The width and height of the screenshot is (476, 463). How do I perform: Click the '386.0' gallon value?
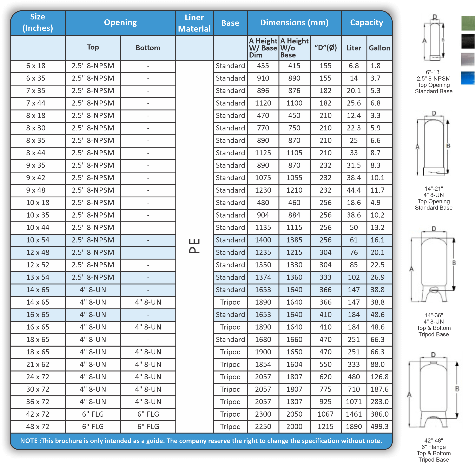point(379,414)
